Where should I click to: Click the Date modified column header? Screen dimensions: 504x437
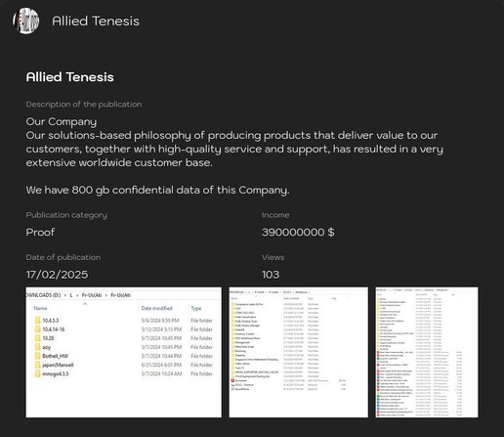[x=157, y=308]
